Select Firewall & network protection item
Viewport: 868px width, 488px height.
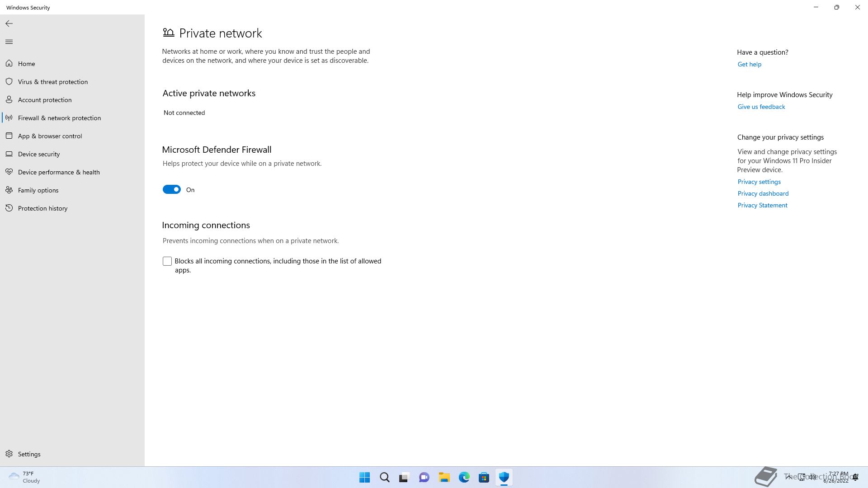point(59,118)
